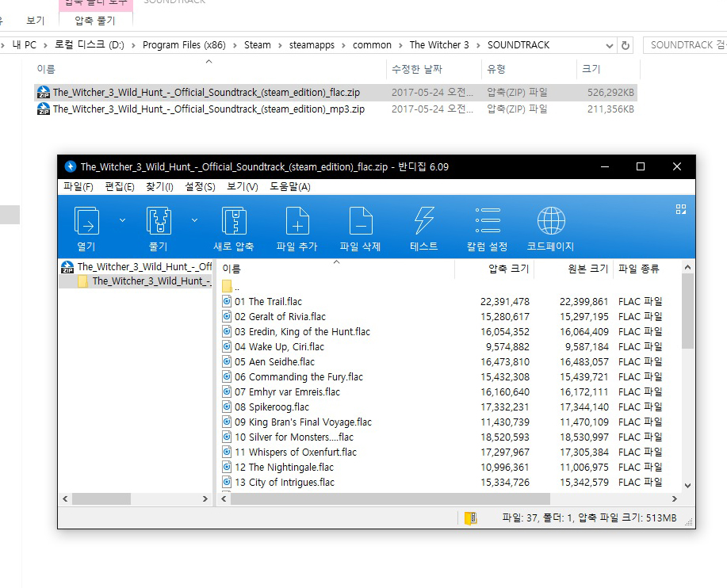Click the file icon of 08 Spikeroog.flac
Image resolution: width=727 pixels, height=588 pixels.
pyautogui.click(x=227, y=407)
